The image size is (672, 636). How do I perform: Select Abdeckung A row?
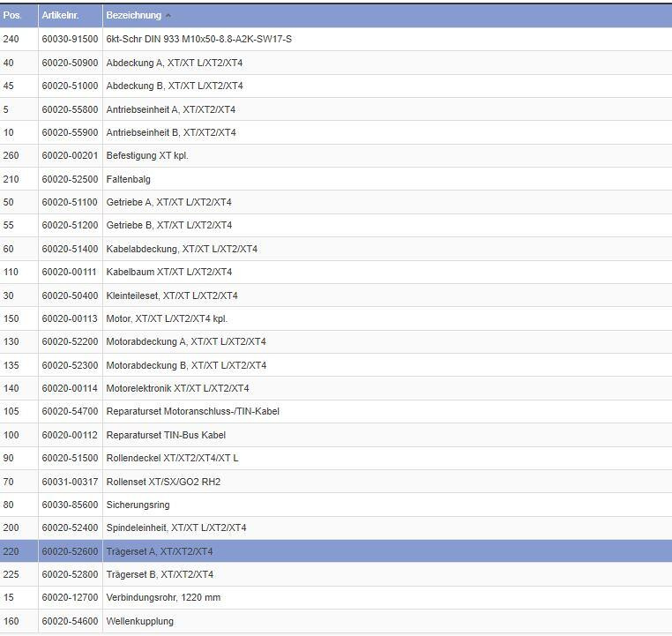pyautogui.click(x=175, y=63)
